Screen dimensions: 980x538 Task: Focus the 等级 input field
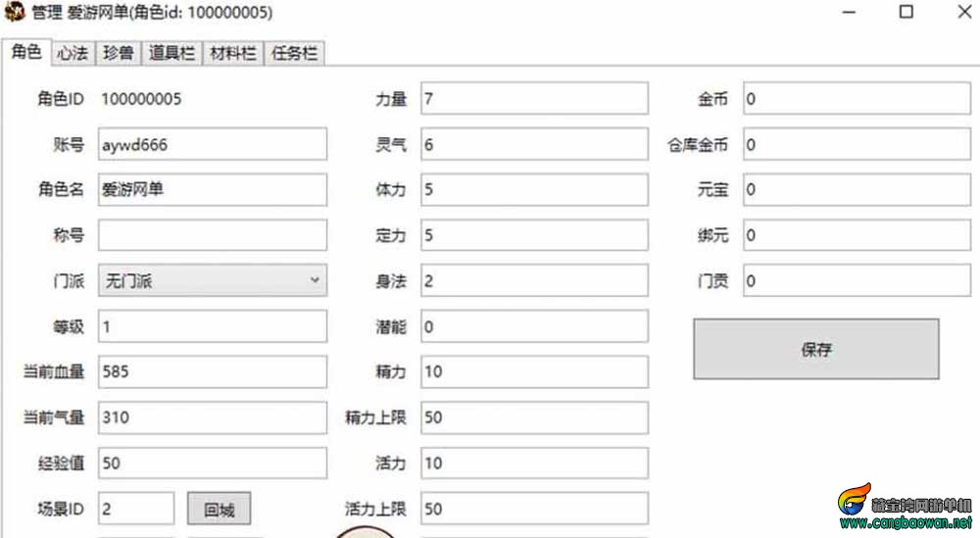pos(213,326)
